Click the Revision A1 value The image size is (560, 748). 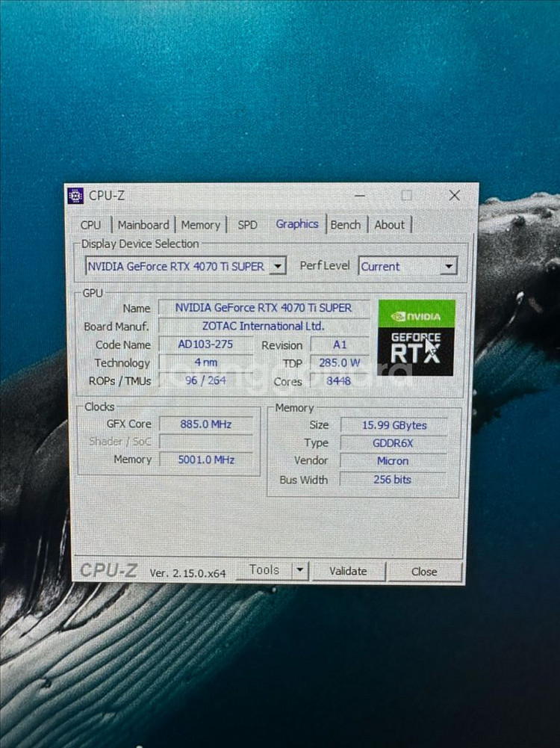[x=340, y=345]
